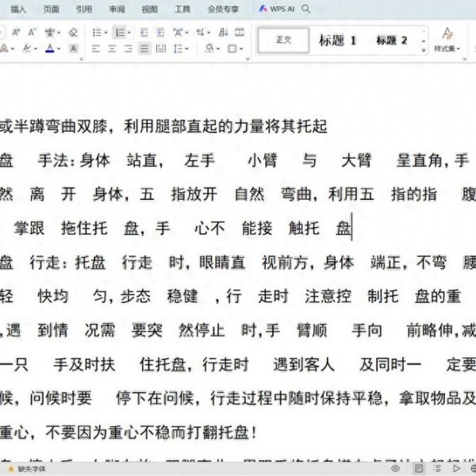This screenshot has height=476, width=476.
Task: Open the 插入 tab
Action: tap(18, 10)
